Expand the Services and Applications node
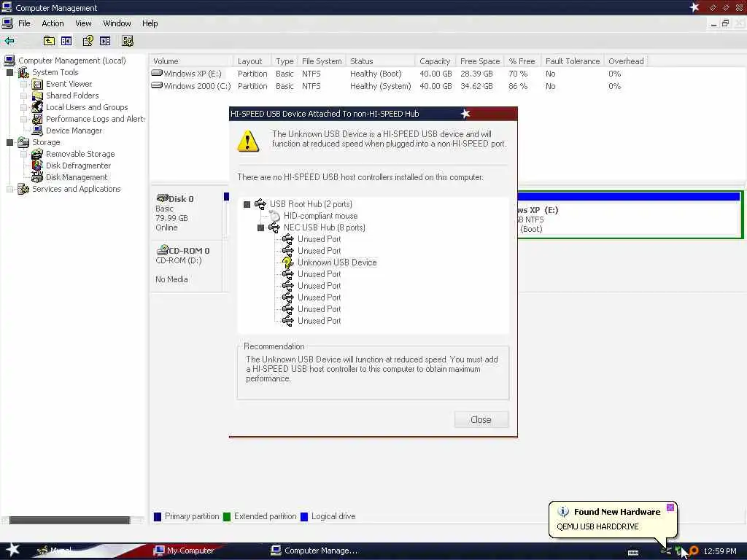 click(x=9, y=189)
